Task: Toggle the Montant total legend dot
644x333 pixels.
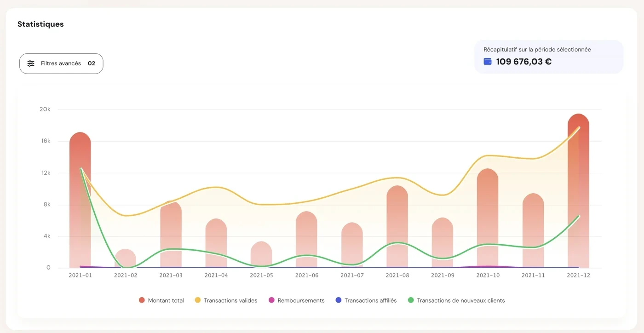Action: pyautogui.click(x=142, y=300)
